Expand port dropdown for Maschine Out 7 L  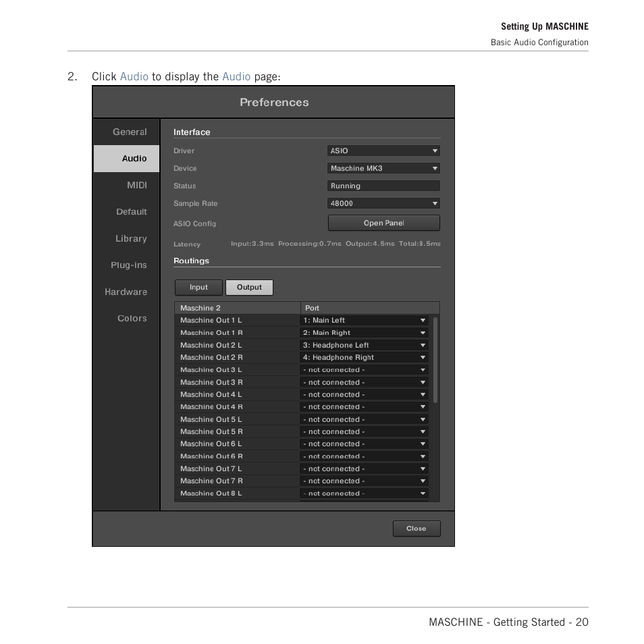click(x=365, y=469)
